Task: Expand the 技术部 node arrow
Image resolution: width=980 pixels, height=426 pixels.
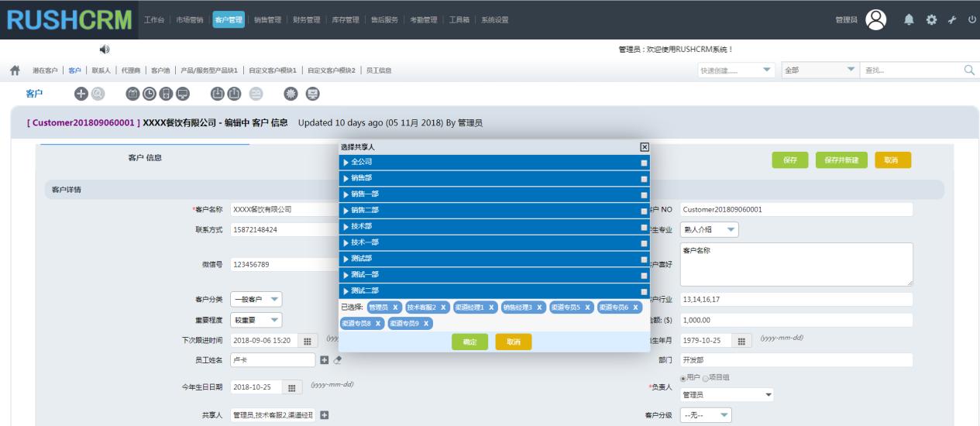Action: point(346,226)
